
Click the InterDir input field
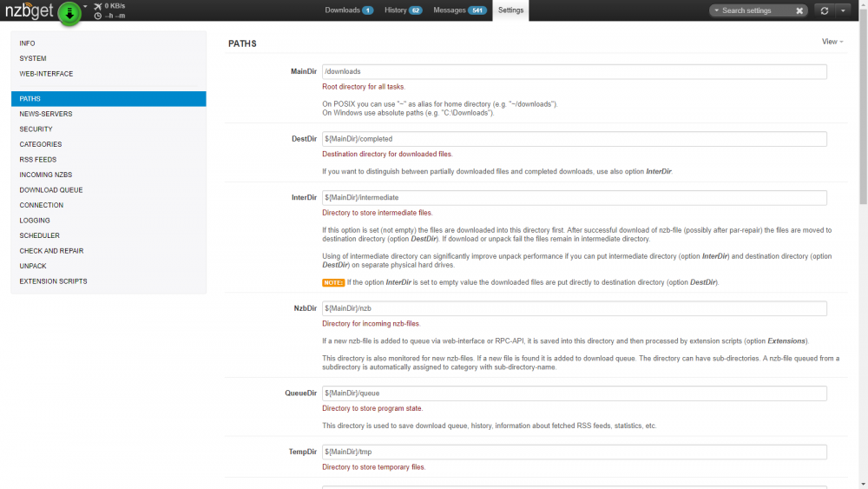point(574,198)
